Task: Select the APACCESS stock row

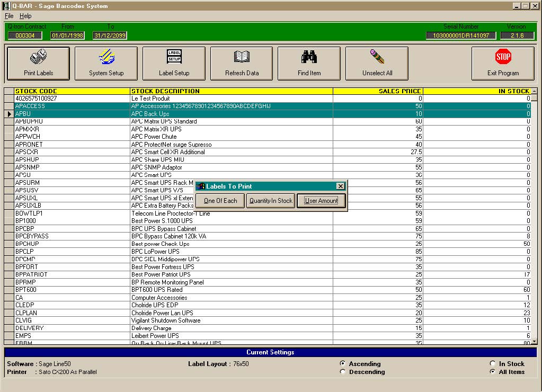Action: [267, 106]
